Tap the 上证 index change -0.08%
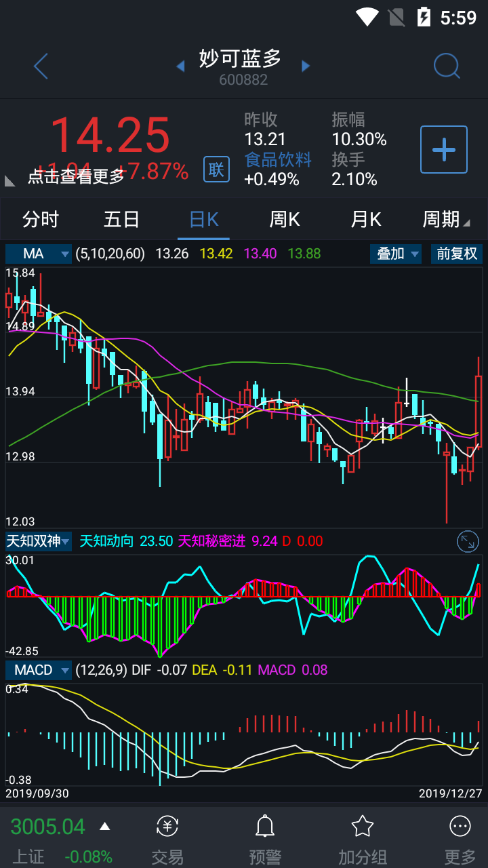488x868 pixels. tap(89, 856)
